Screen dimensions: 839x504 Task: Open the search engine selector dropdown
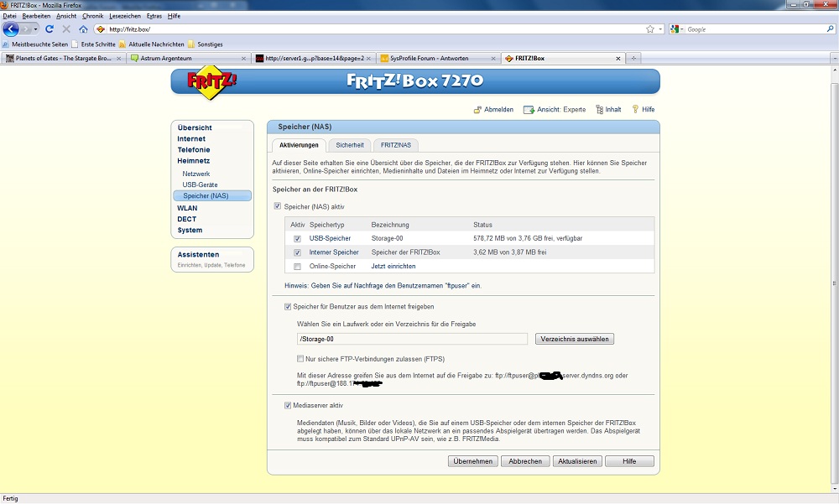[x=682, y=29]
